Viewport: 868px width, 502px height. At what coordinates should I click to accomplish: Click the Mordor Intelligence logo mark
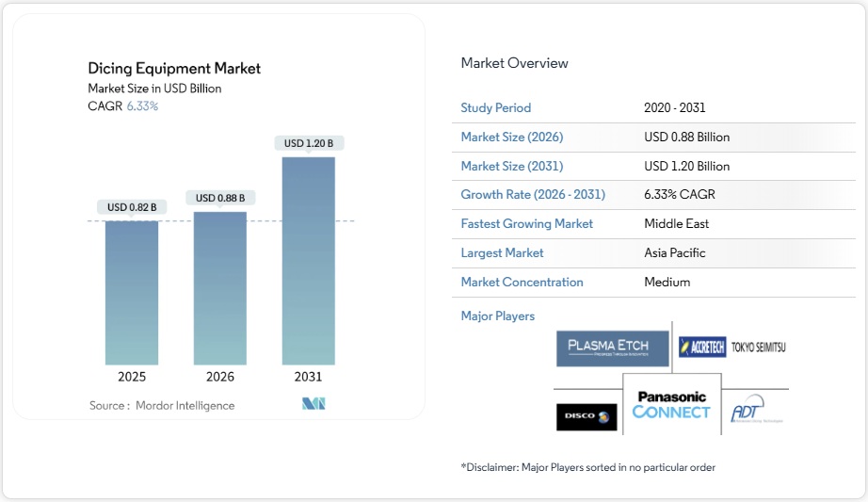[313, 405]
